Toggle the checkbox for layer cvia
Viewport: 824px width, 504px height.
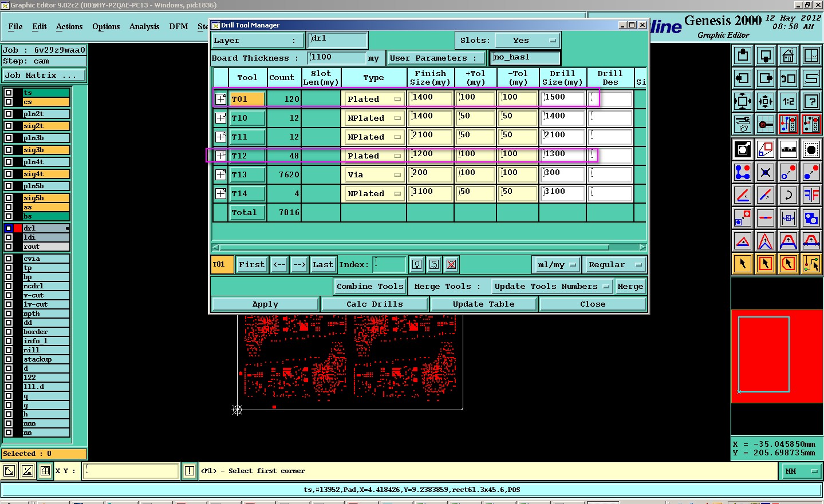tap(9, 259)
